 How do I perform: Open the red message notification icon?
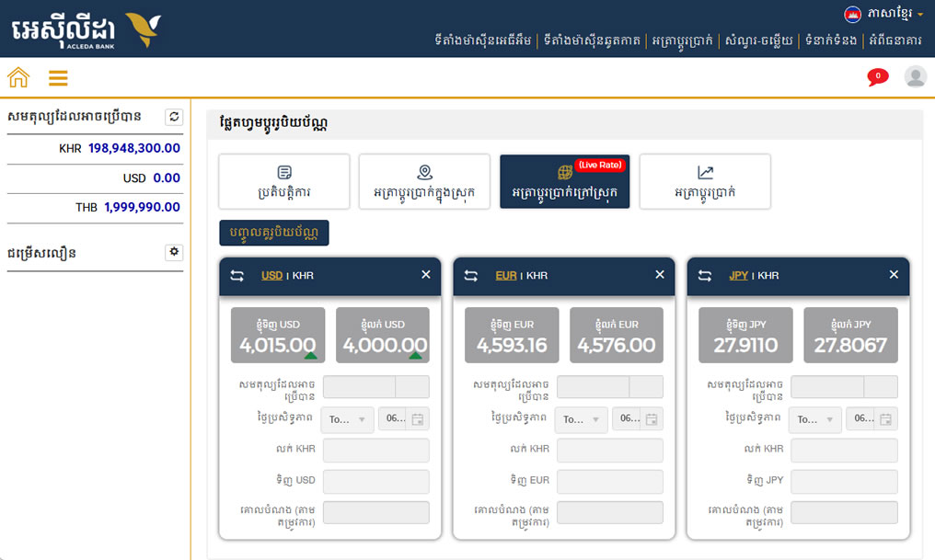[877, 77]
